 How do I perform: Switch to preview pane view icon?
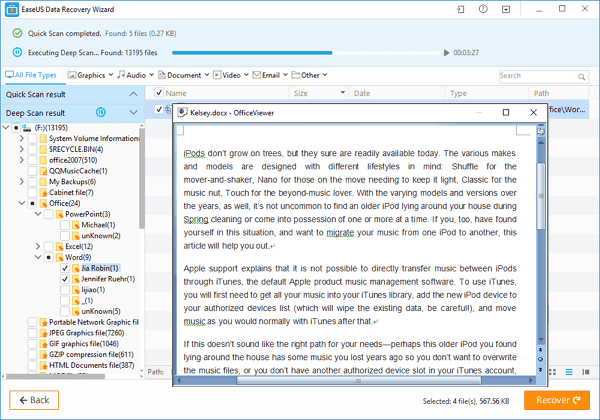coord(586,372)
